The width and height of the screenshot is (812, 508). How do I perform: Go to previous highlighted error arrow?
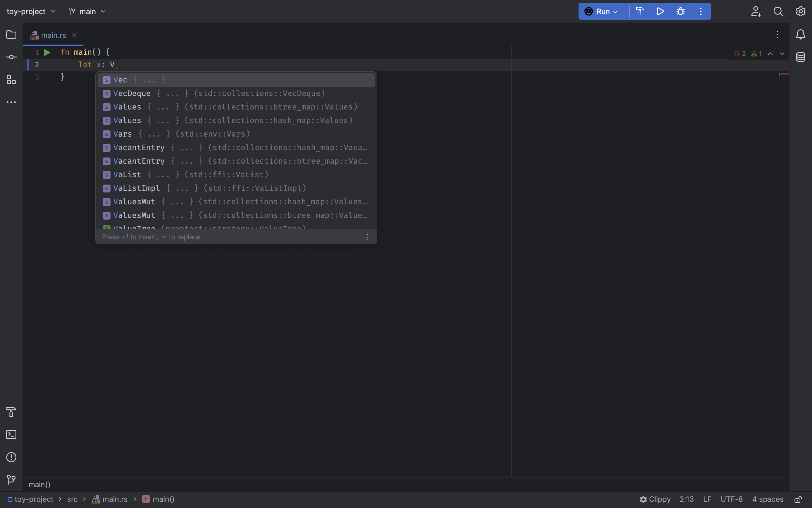pyautogui.click(x=770, y=54)
